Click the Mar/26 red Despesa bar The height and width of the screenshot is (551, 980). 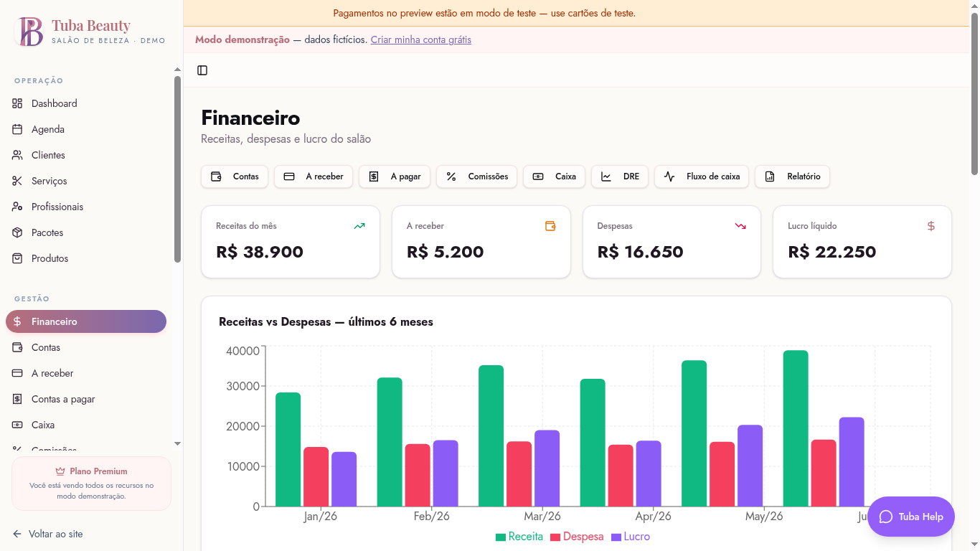[519, 474]
